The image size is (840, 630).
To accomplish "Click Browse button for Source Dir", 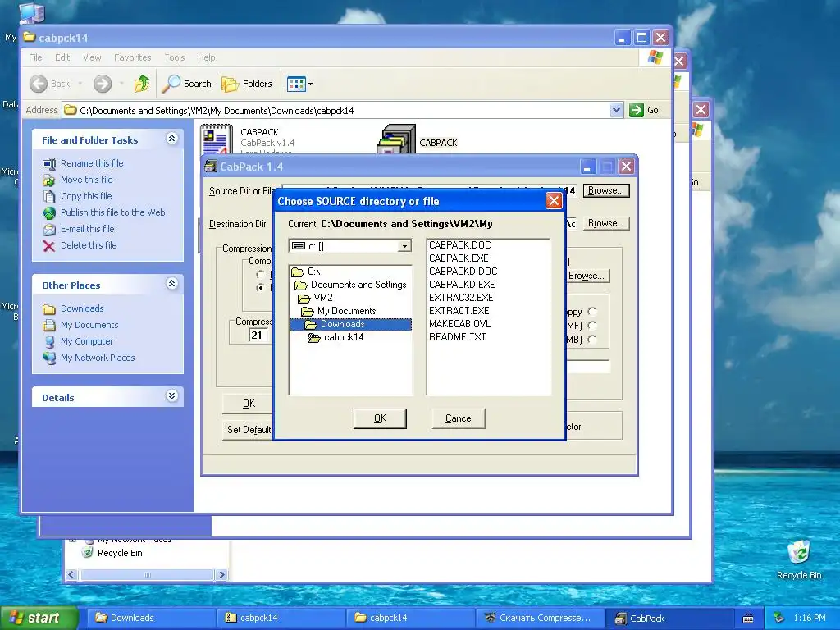I will (x=606, y=190).
